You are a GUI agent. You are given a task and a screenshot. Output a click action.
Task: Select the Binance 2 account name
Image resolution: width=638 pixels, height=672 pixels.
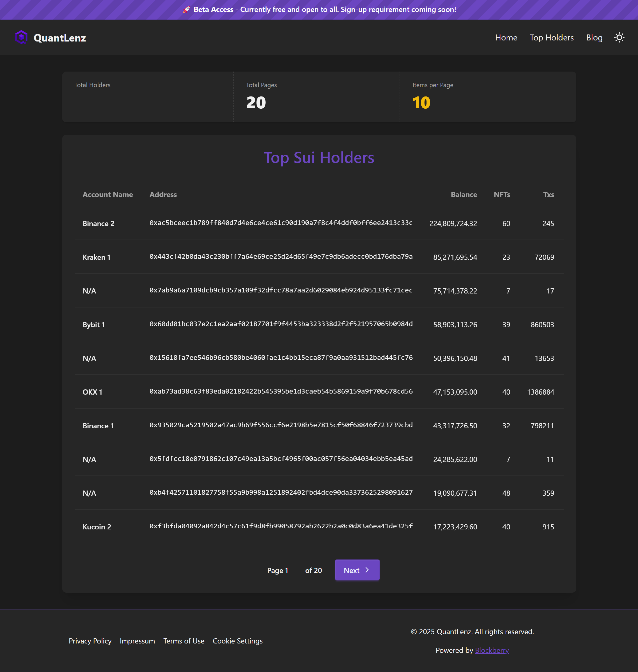point(99,223)
